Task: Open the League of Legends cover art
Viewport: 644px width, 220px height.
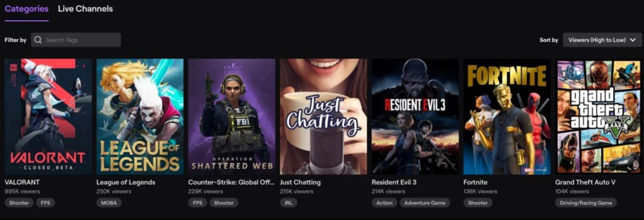Action: tap(140, 116)
